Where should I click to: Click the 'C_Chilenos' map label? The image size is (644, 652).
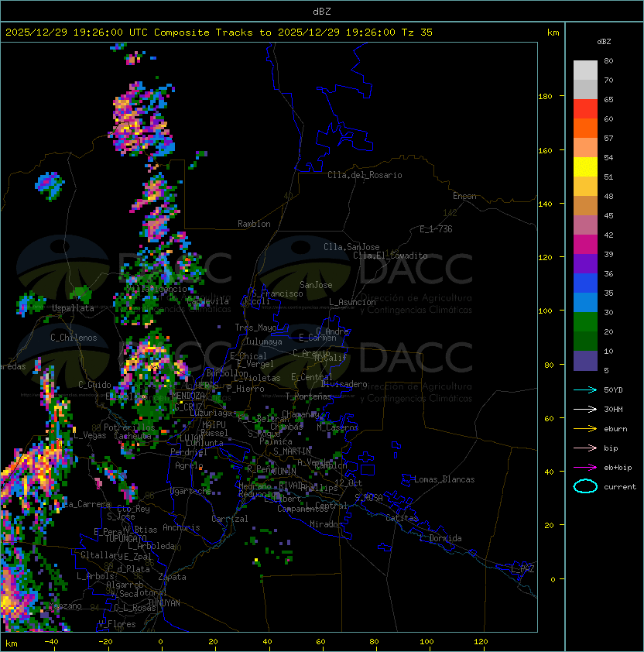74,338
